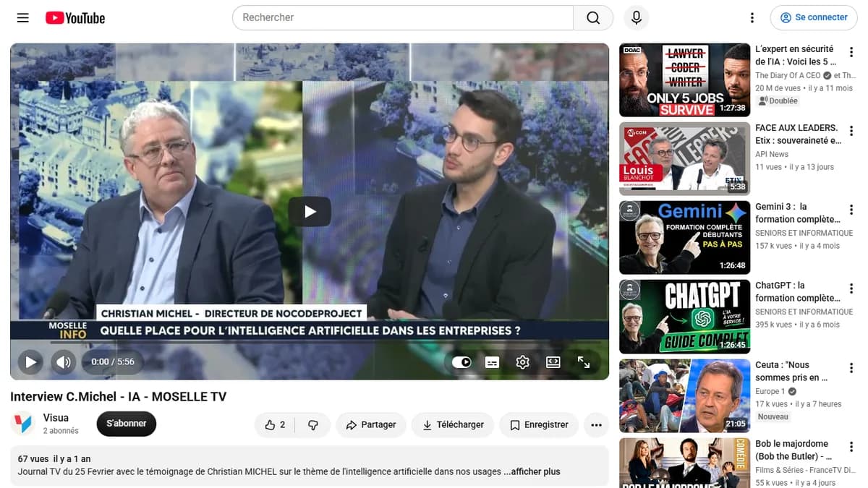Open L'expert en sécurité de l'IA video title
868x488 pixels.
pyautogui.click(x=796, y=56)
